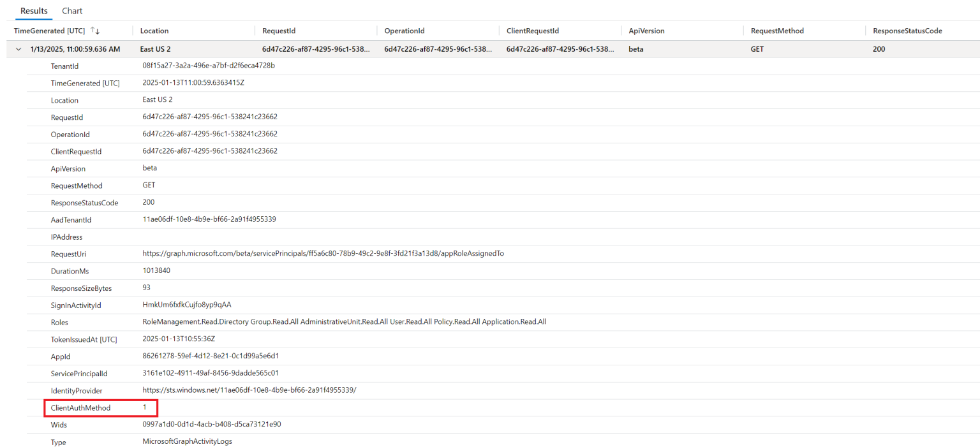The image size is (980, 447).
Task: Select the SignInActivityId value
Action: [186, 304]
